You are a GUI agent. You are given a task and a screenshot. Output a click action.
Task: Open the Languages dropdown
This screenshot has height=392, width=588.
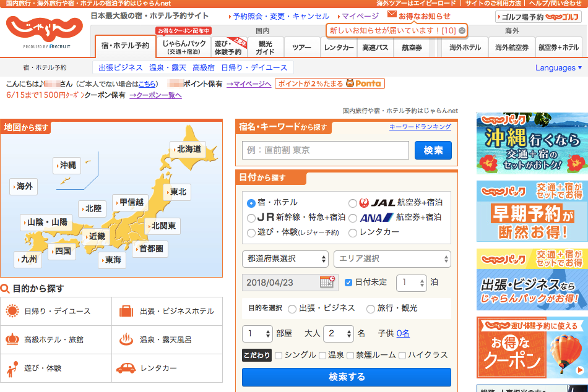point(558,68)
